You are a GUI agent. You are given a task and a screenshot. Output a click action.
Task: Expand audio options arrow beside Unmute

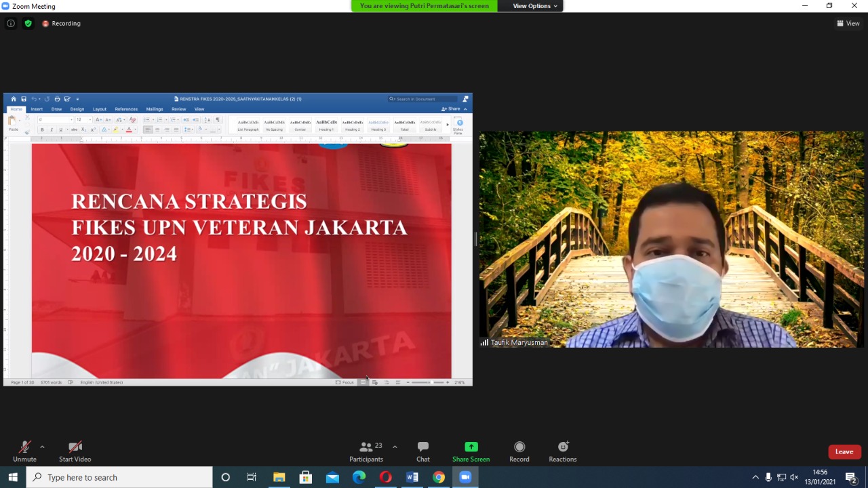[42, 447]
